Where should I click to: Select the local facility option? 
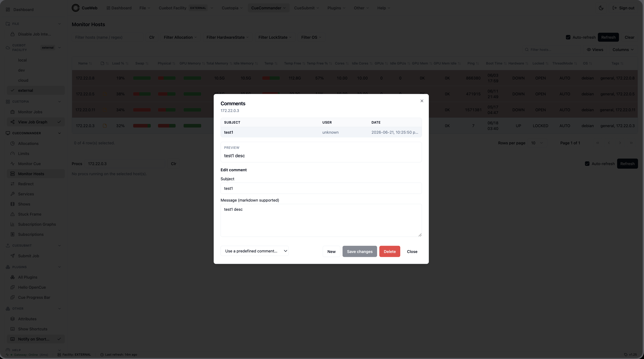point(36,60)
